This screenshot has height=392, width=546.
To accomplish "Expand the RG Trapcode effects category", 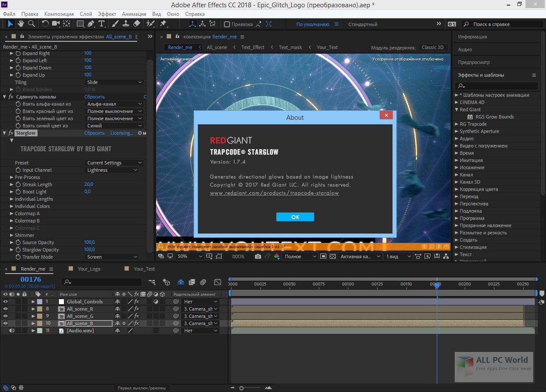I will point(456,124).
